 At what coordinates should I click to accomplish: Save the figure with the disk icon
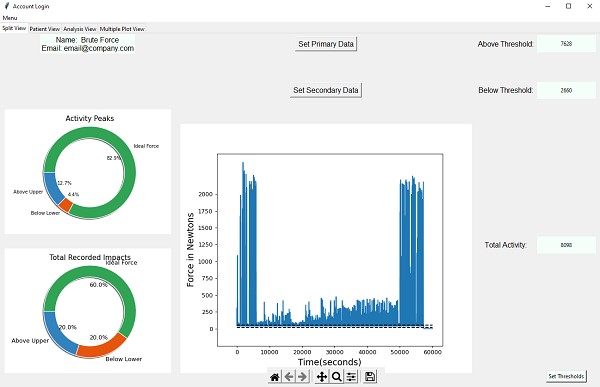click(x=370, y=377)
